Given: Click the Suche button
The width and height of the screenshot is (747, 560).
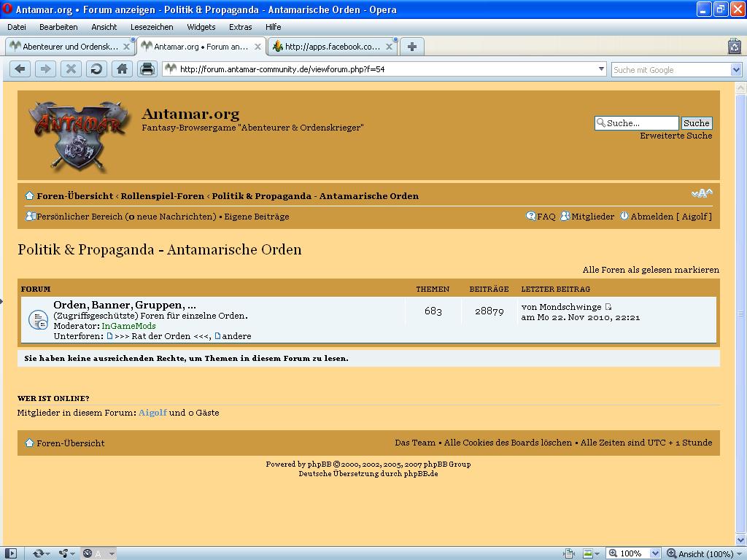Looking at the screenshot, I should [x=696, y=123].
